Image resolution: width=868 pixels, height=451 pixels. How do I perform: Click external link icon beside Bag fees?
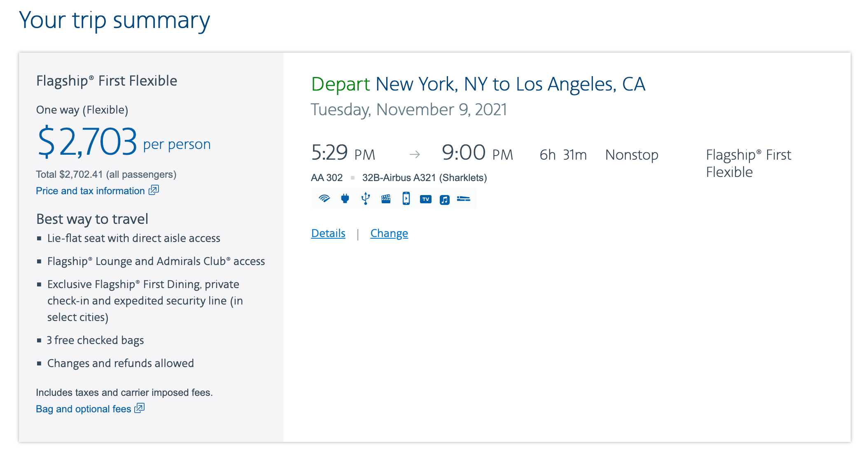click(140, 408)
